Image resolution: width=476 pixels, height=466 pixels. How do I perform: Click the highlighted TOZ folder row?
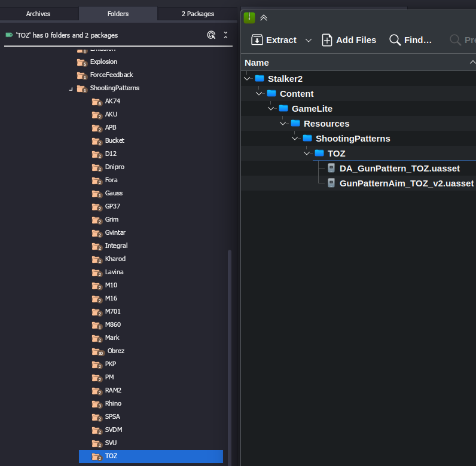(x=151, y=456)
